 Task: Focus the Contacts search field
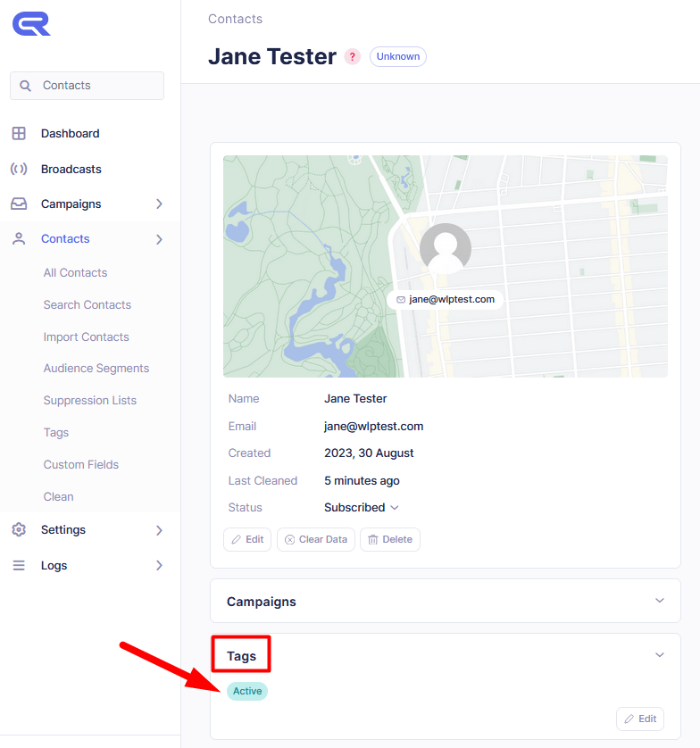[x=87, y=86]
